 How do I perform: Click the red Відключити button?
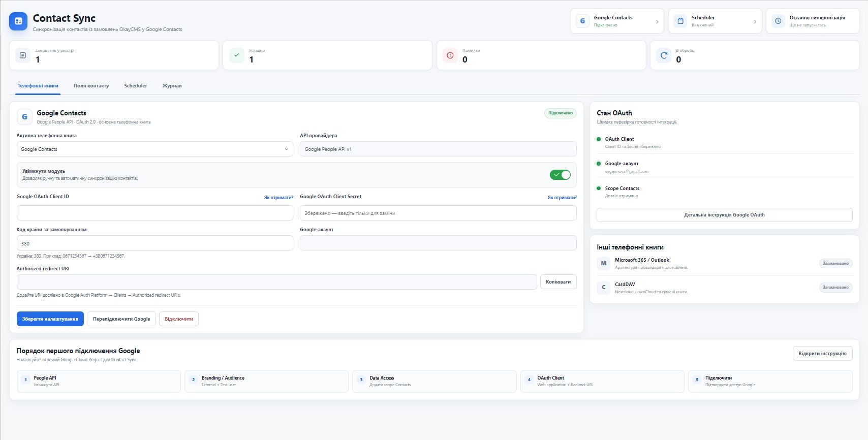click(179, 319)
